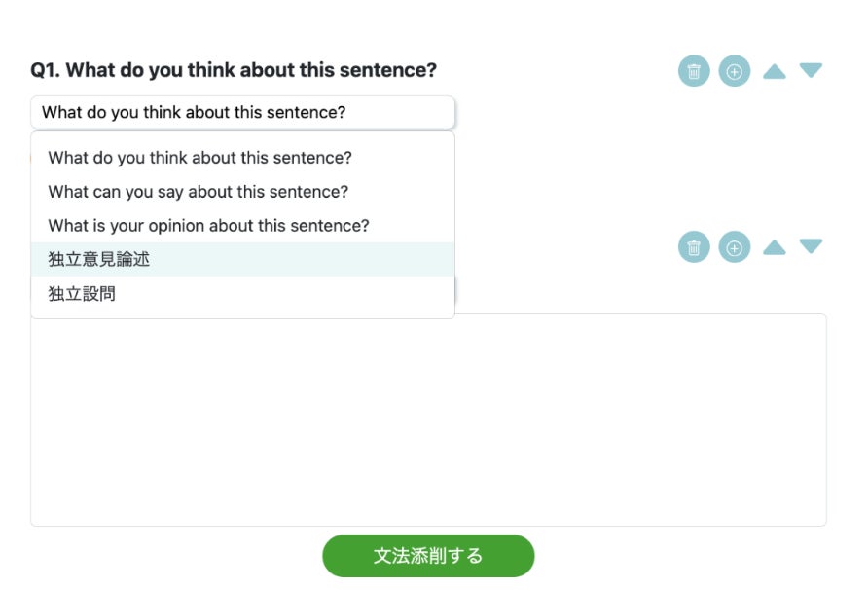Select "What do you think about this sentence?" option
This screenshot has height=590, width=868.
pos(199,158)
